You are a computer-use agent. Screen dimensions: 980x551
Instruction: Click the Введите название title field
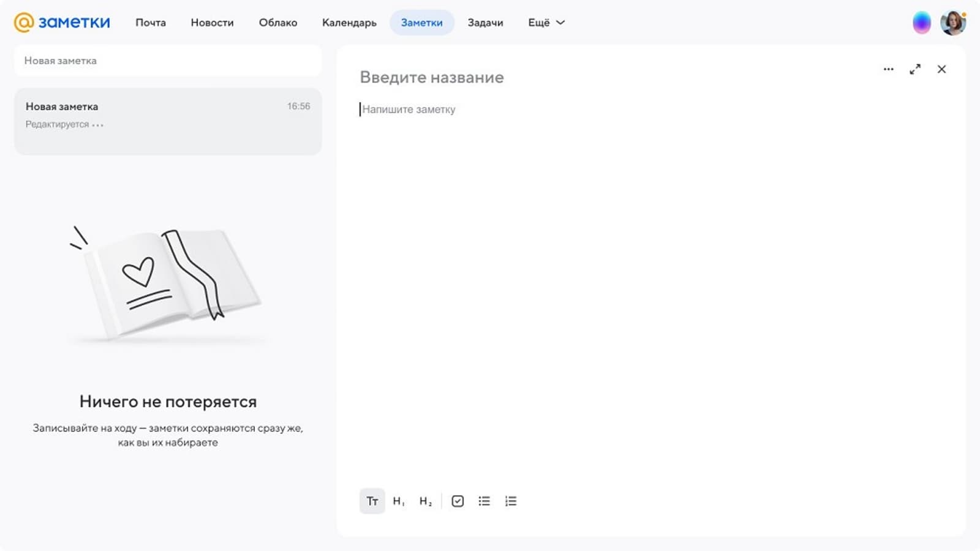click(432, 78)
